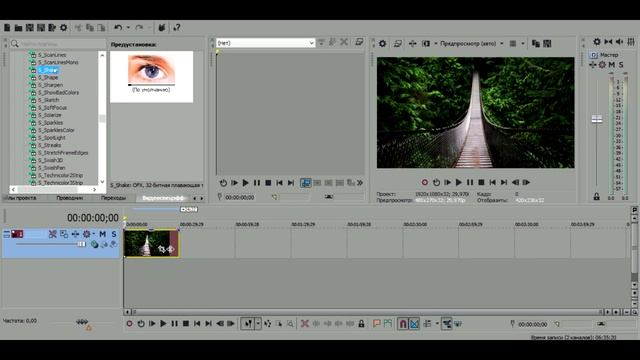The image size is (640, 360).
Task: Click event FX icon on timeline clip
Action: pos(171,249)
